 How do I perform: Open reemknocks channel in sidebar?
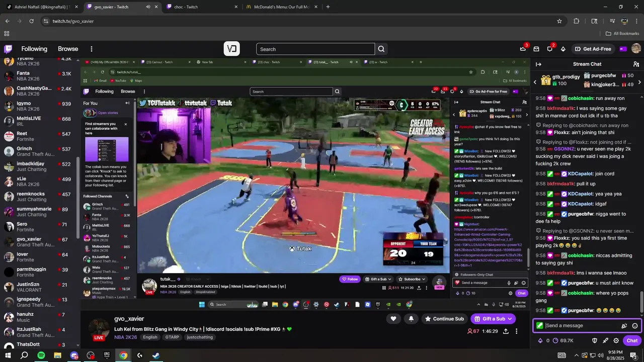pos(39,197)
